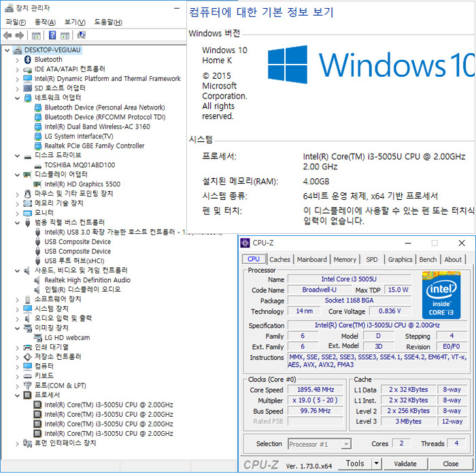
Task: Expand the Bluetooth category
Action: tap(17, 60)
